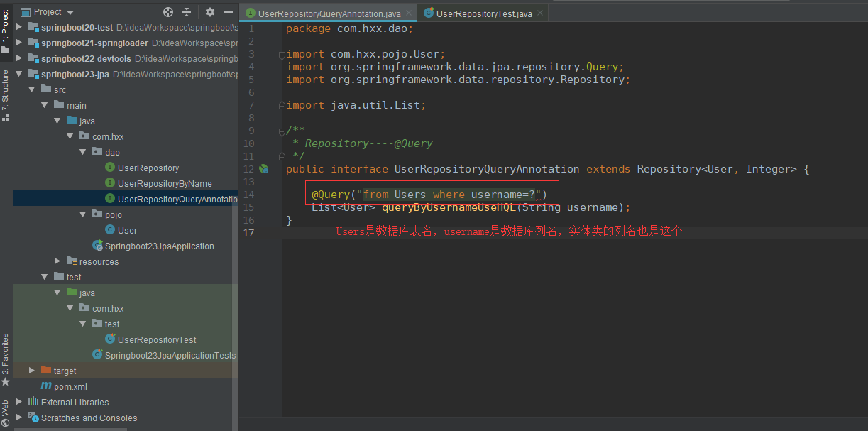868x431 pixels.
Task: Click the import java.util.List line
Action: pos(356,105)
